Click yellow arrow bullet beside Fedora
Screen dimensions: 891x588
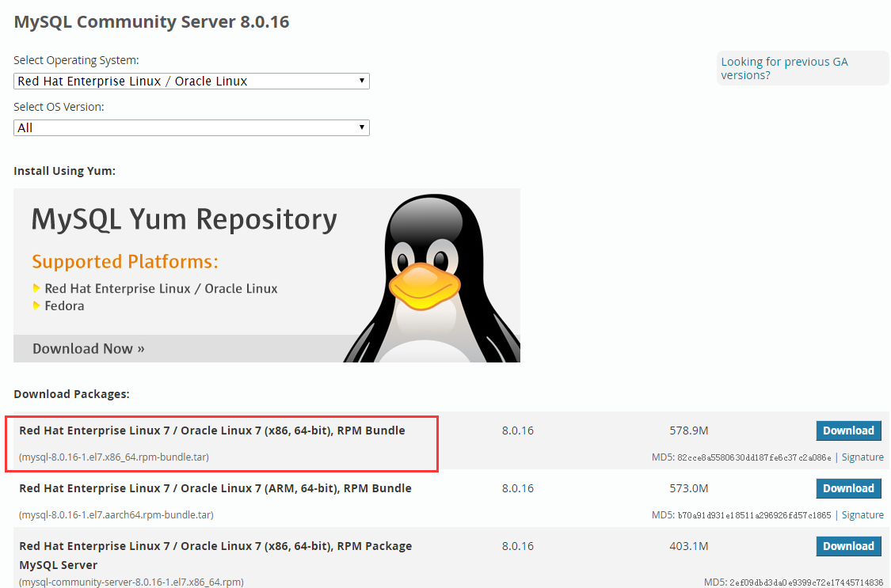36,305
